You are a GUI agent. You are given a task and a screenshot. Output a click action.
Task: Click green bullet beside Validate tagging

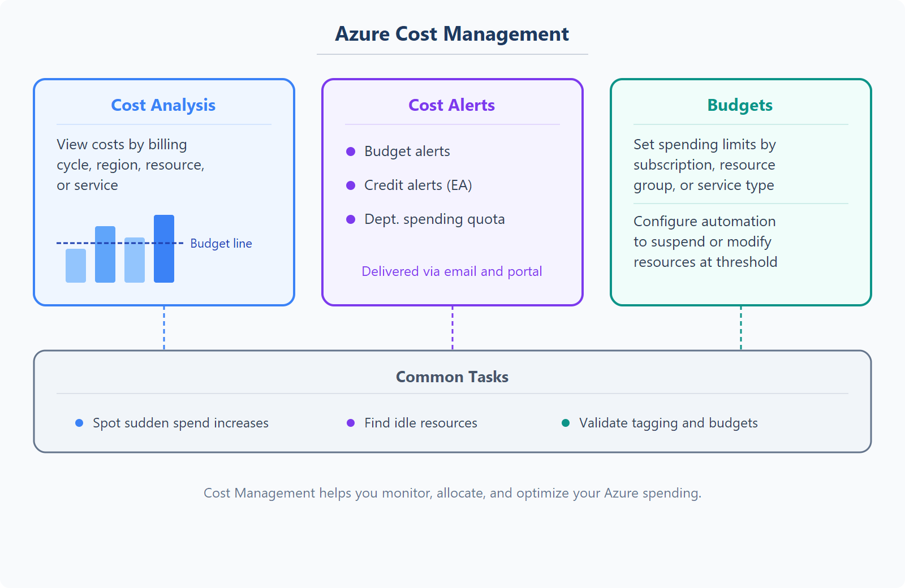click(566, 423)
